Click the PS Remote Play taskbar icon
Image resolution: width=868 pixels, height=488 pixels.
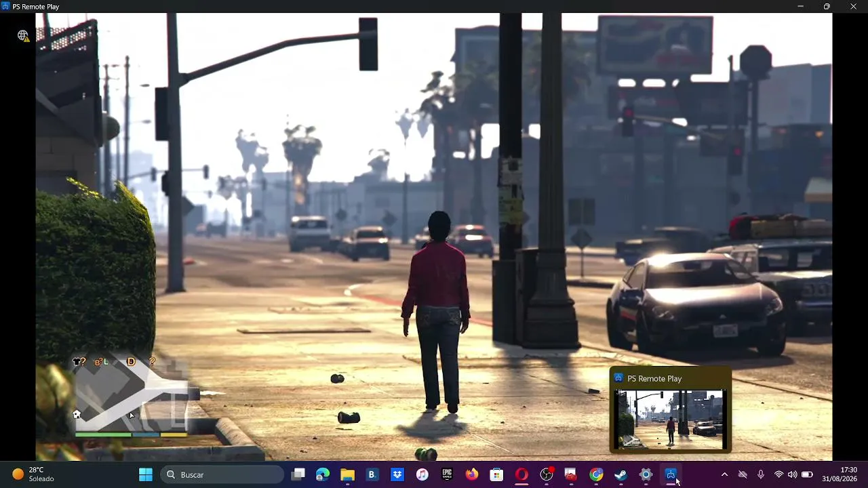coord(671,474)
